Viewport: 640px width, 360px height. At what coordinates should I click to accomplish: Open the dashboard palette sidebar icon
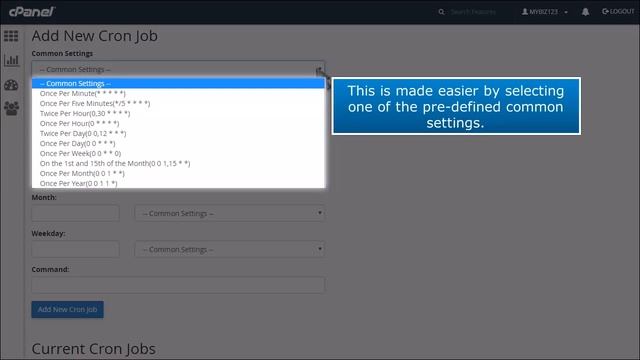11,85
